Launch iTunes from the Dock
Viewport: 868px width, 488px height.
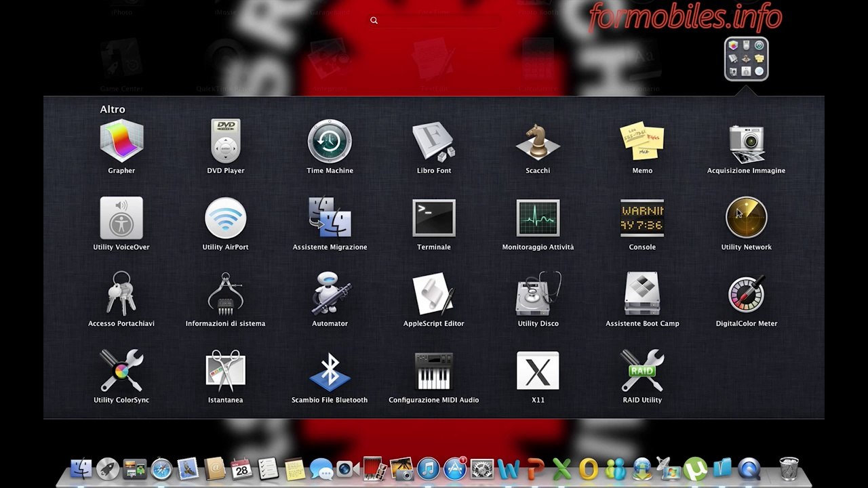click(x=428, y=468)
